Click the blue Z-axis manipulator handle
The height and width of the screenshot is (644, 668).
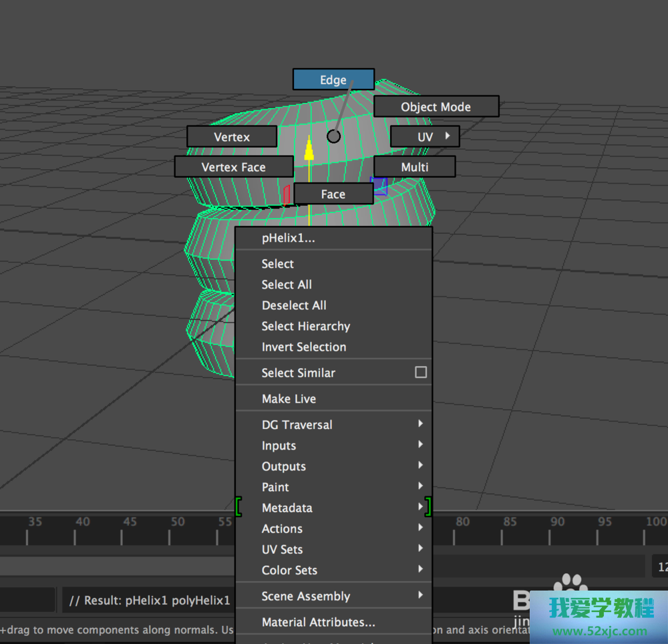click(381, 187)
